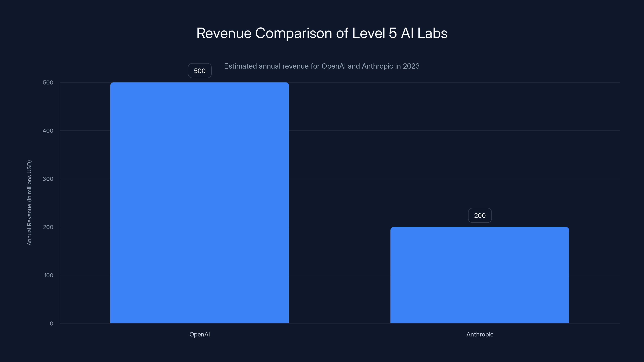Click the y-axis title 'Annual Revenue (in millions USD)'

[x=30, y=200]
